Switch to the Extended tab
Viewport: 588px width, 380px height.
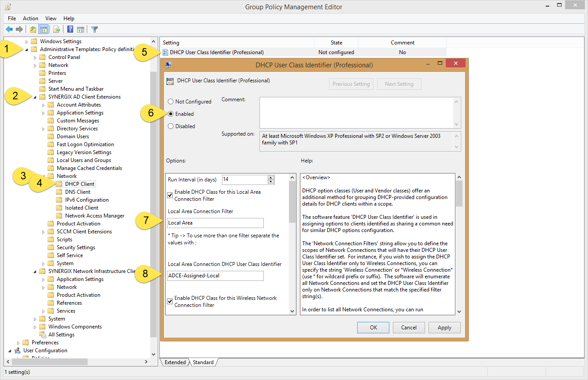click(175, 362)
